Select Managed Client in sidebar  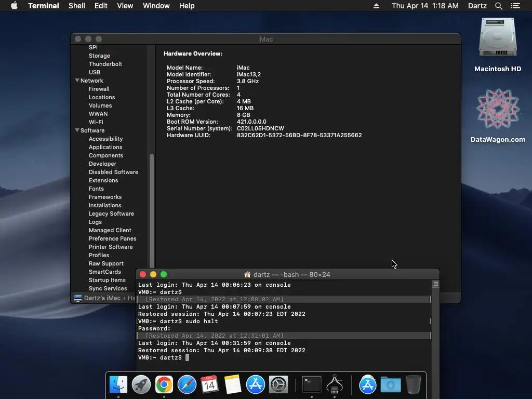tap(110, 230)
